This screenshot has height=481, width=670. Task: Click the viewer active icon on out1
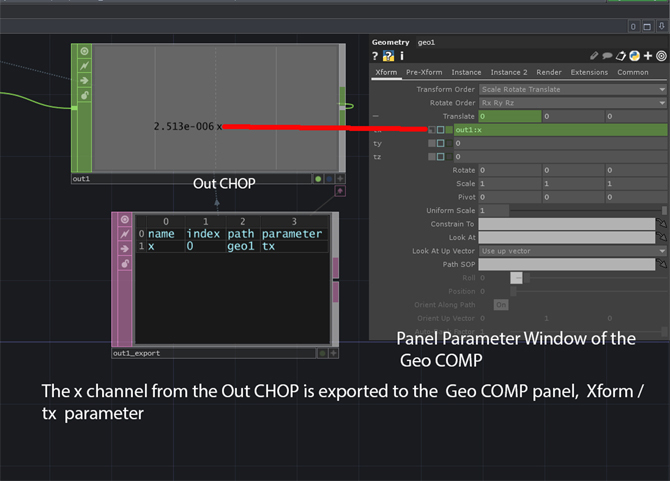(x=85, y=51)
